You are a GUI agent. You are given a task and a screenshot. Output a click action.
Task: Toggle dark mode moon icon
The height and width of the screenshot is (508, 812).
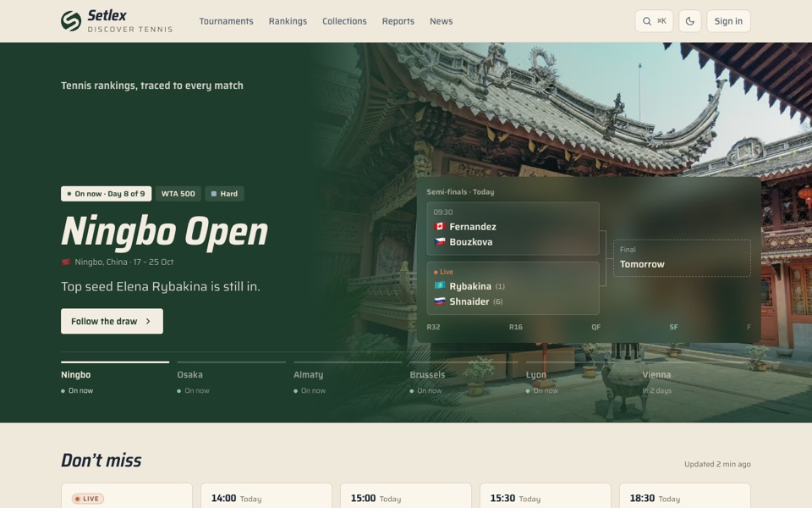(690, 21)
